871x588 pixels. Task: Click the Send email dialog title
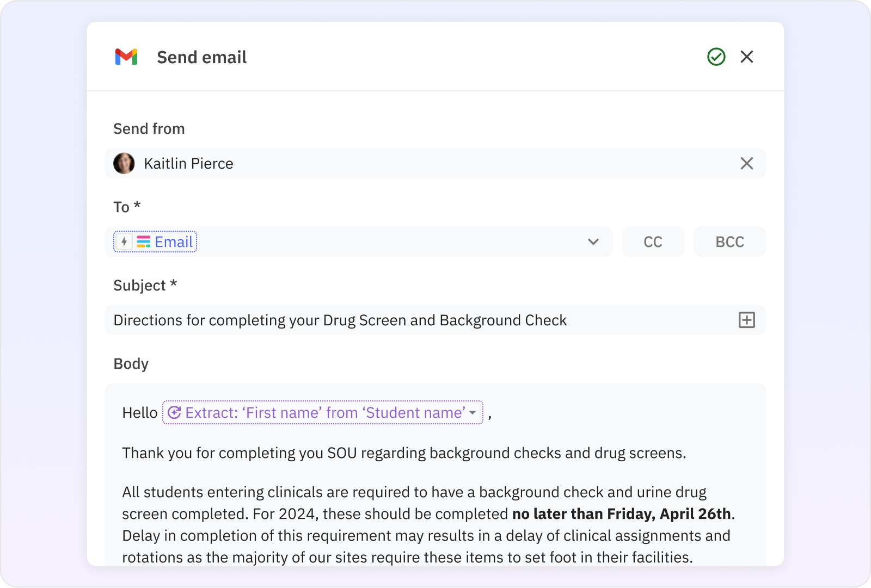coord(201,57)
